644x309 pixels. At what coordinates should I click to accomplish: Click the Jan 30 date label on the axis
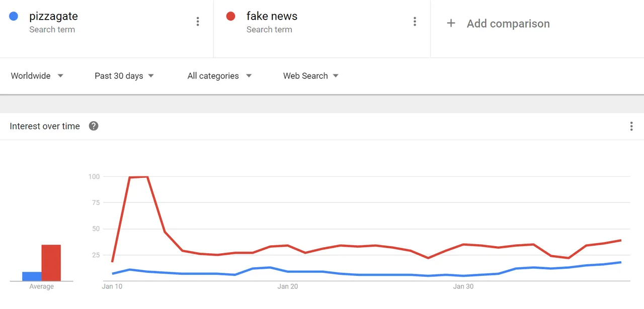463,287
